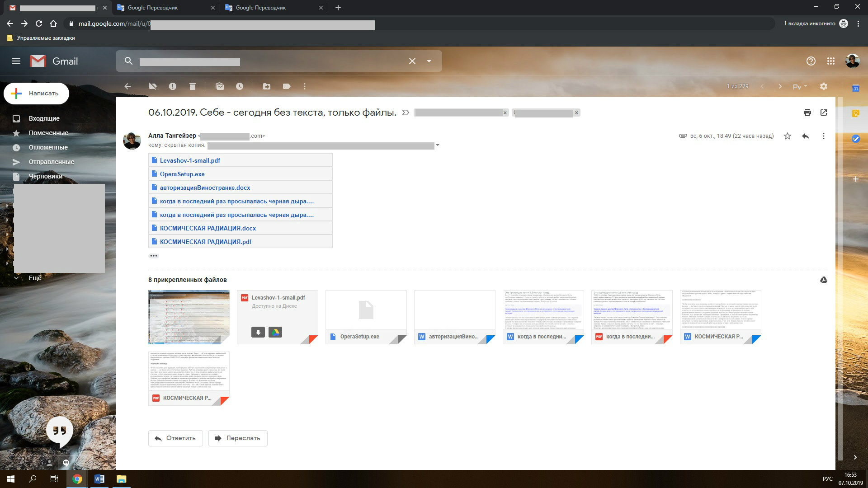Screen dimensions: 868x488
Task: Open the OperaSetup.exe link
Action: [182, 174]
